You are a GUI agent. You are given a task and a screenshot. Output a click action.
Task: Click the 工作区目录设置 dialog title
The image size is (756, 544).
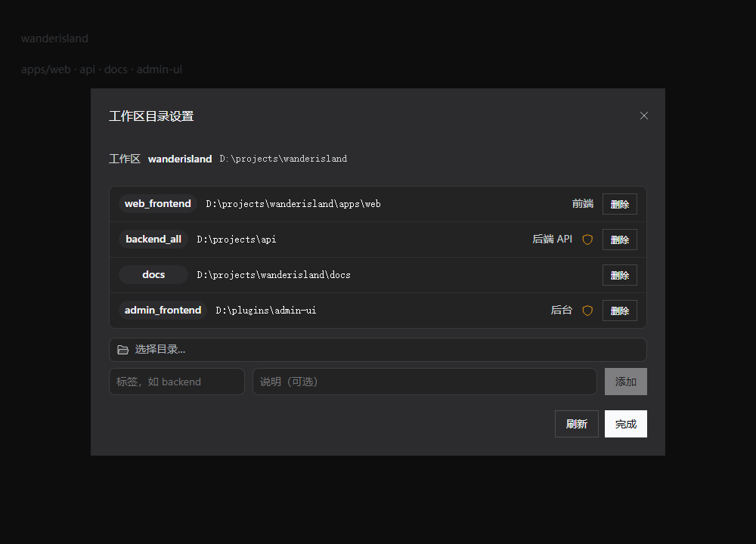click(151, 116)
